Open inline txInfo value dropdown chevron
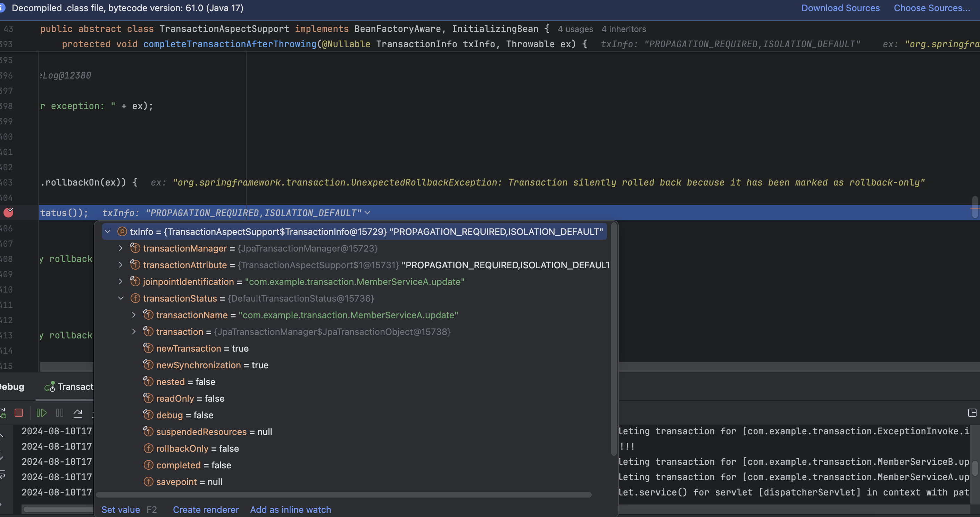This screenshot has height=517, width=980. tap(367, 212)
